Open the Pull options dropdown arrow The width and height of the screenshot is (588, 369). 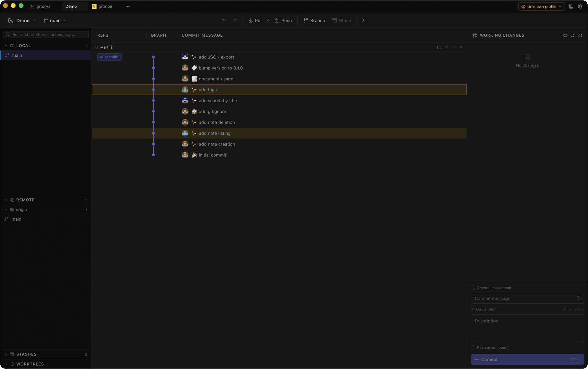click(x=268, y=20)
